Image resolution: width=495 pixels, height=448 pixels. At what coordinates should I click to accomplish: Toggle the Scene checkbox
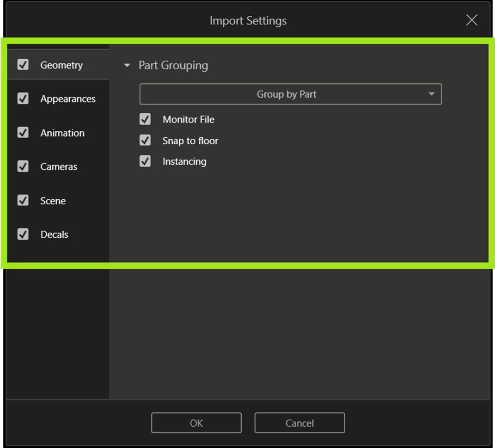[x=23, y=200]
